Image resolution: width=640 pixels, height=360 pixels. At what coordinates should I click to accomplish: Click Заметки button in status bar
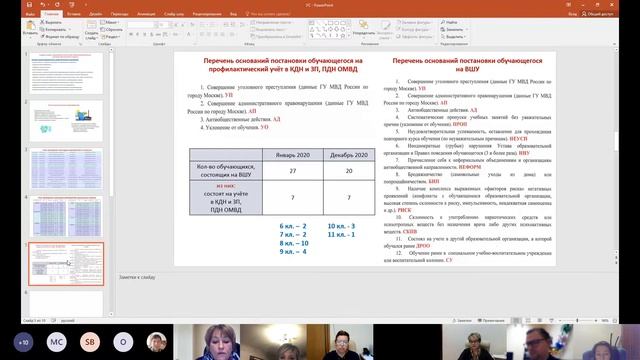(x=462, y=320)
